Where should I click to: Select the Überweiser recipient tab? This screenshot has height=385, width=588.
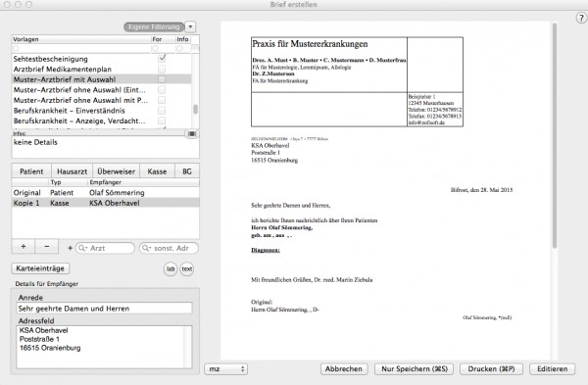(117, 171)
